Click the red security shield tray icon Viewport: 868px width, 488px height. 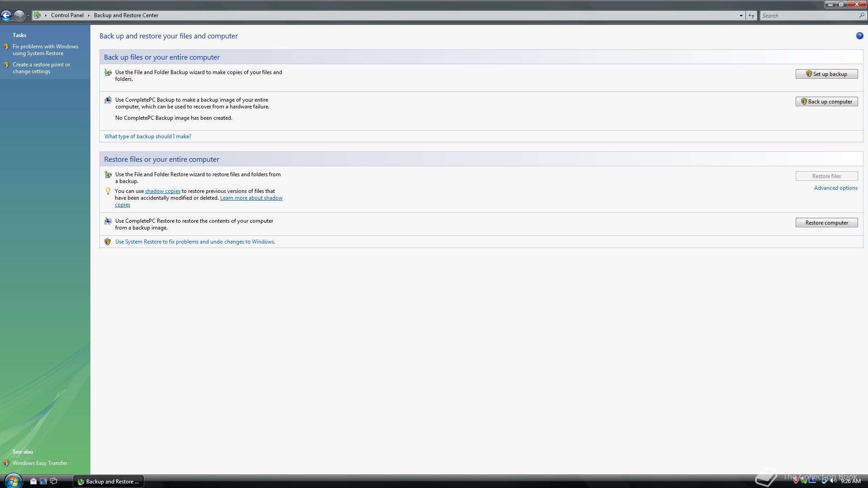tap(796, 481)
